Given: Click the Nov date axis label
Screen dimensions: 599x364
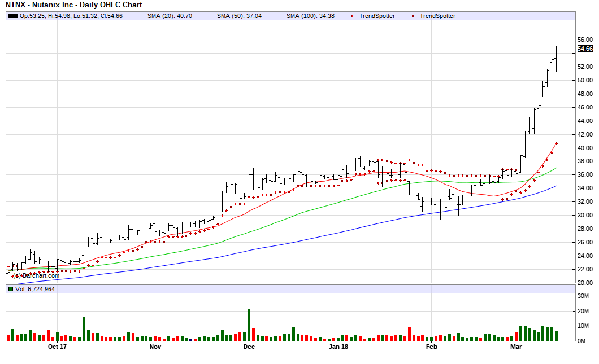Looking at the screenshot, I should point(155,347).
